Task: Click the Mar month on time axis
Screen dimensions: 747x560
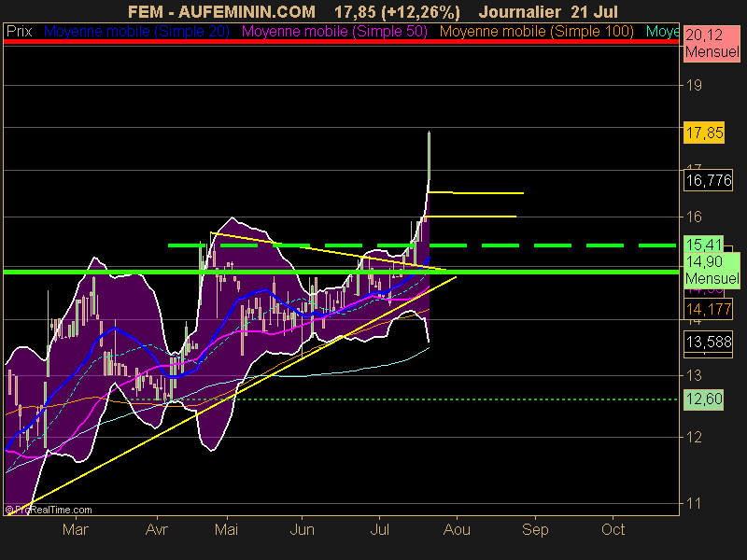Action: [x=76, y=529]
